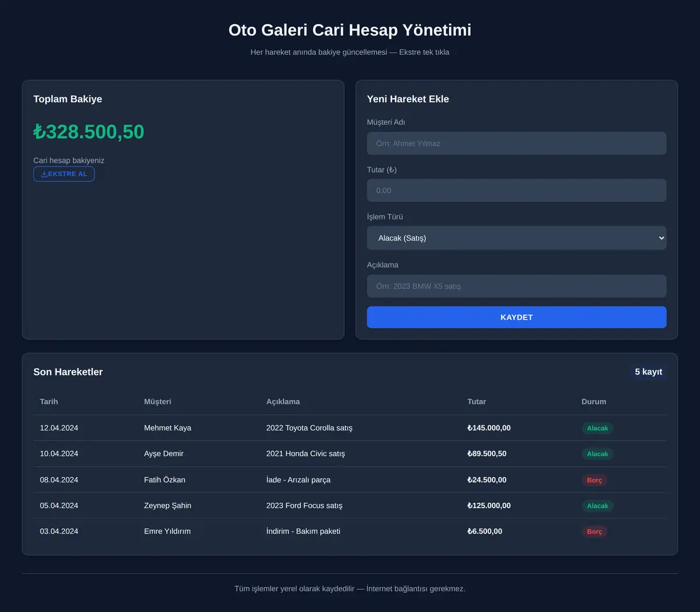
Task: Click the 2021 Honda Civic satış description
Action: (306, 453)
